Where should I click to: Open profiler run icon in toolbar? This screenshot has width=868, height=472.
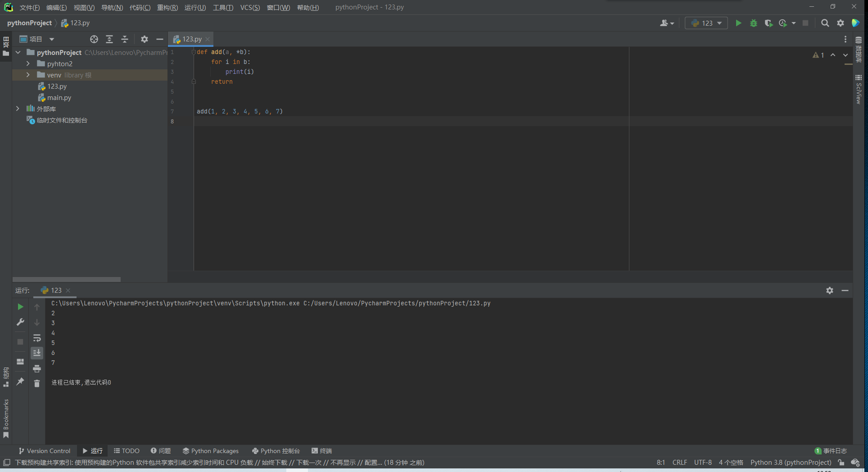(x=783, y=23)
